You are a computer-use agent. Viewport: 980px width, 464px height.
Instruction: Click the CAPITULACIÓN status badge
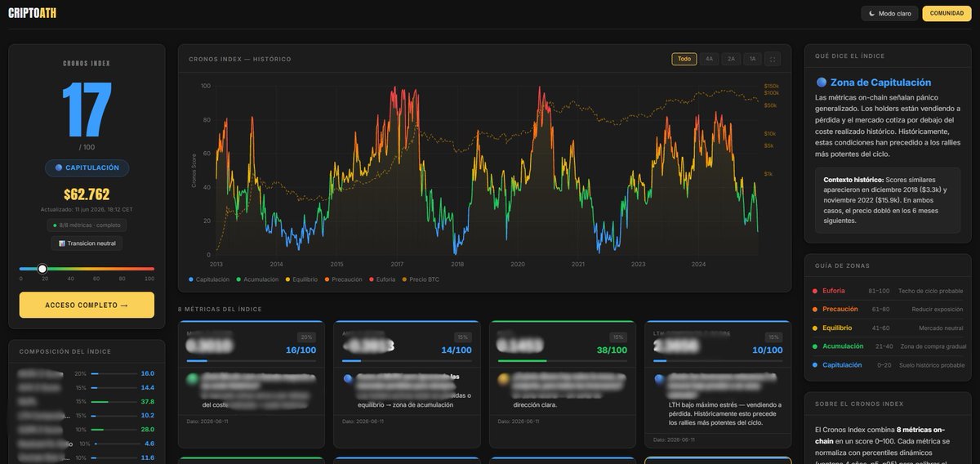point(87,167)
